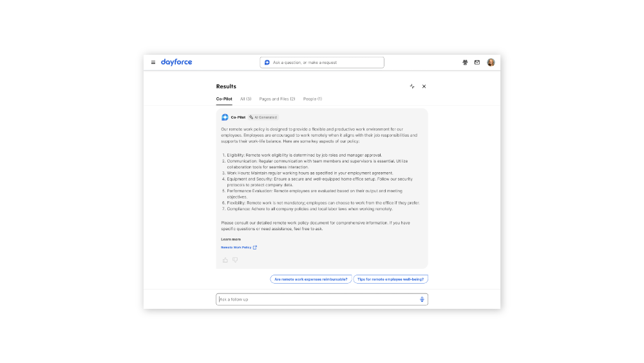Open the team icon in the top bar
Image resolution: width=644 pixels, height=363 pixels.
tap(465, 63)
